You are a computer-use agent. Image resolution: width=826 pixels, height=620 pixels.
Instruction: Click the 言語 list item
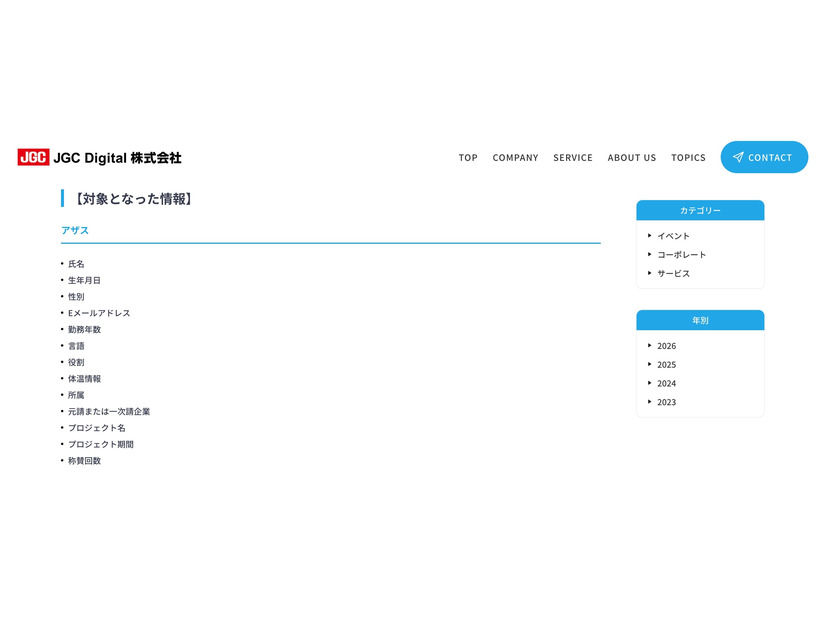76,346
